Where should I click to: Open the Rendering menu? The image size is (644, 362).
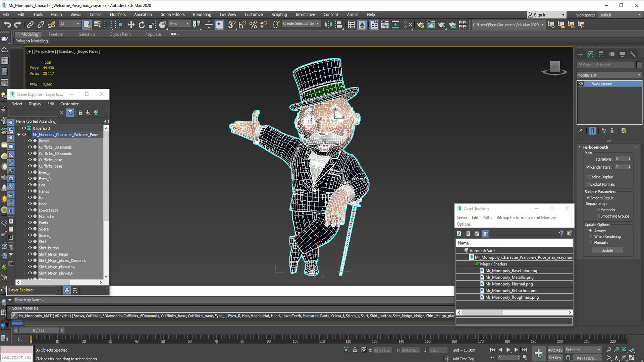202,15
